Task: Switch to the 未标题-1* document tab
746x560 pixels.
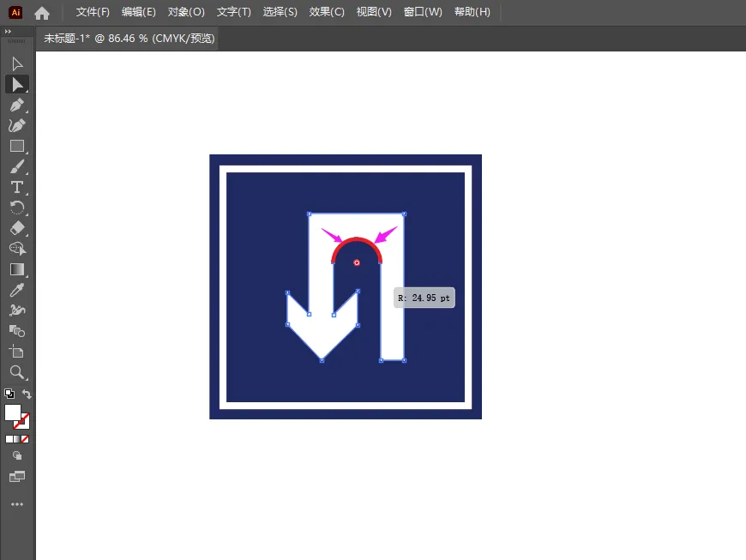Action: (x=129, y=38)
